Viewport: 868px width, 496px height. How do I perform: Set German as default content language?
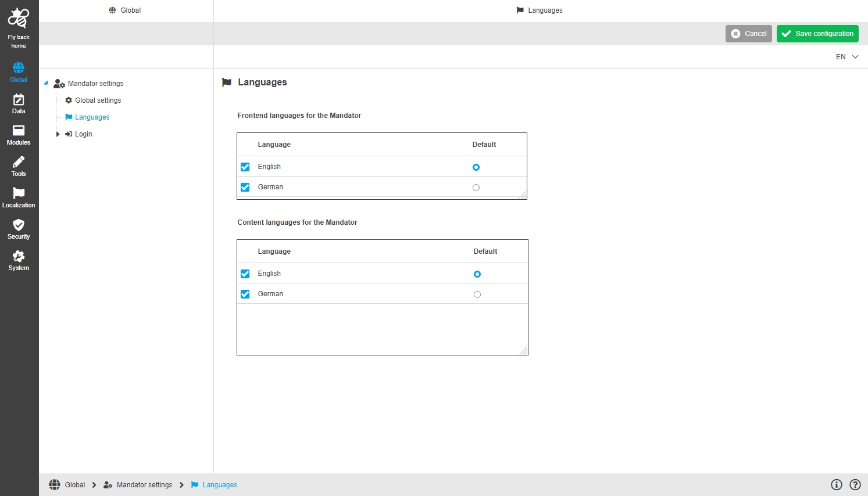coord(477,294)
